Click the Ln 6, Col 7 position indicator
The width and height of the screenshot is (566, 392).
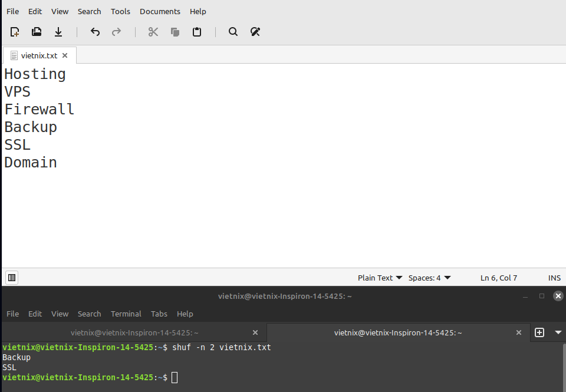(499, 278)
